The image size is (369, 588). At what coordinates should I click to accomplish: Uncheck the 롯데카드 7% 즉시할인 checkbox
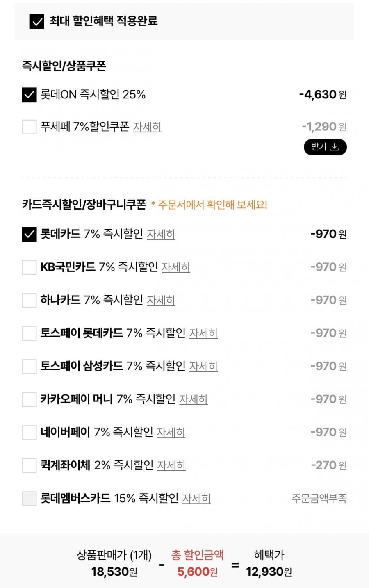29,234
